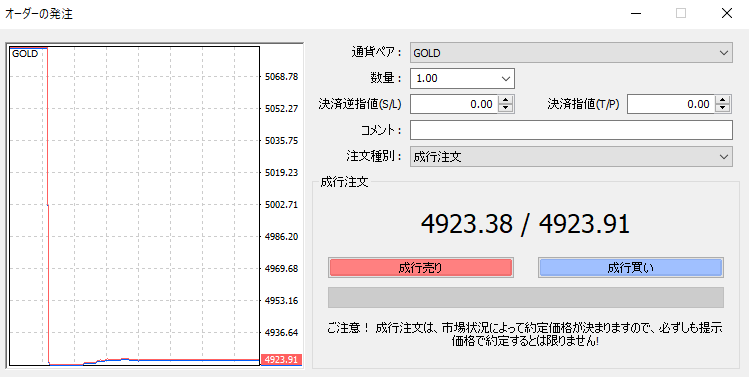Image resolution: width=749 pixels, height=377 pixels.
Task: Click the 決済逆指値(S/L) input field
Action: (x=454, y=104)
